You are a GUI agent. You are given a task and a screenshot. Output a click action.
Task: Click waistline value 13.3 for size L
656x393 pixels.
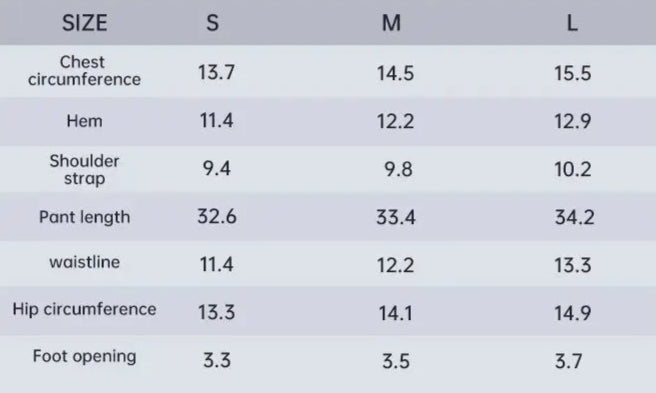573,265
